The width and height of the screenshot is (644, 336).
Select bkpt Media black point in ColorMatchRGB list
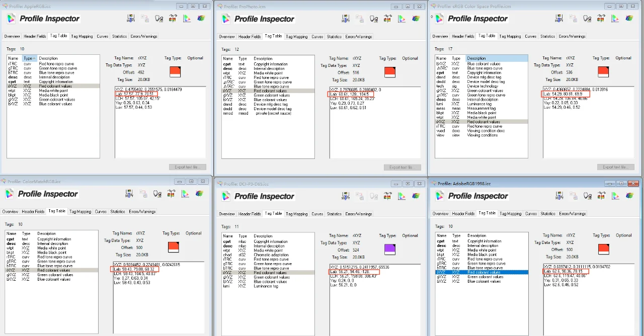pyautogui.click(x=51, y=253)
